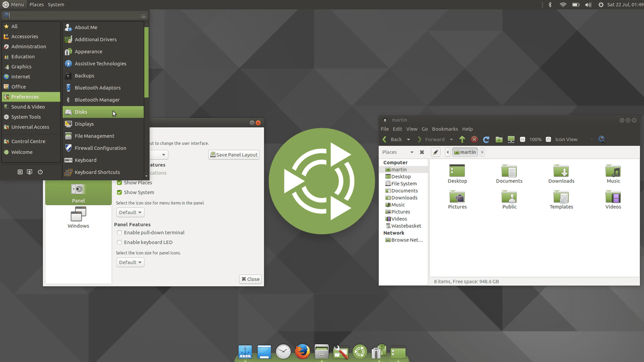
Task: Open the Forward history dropdown arrow
Action: pos(451,139)
